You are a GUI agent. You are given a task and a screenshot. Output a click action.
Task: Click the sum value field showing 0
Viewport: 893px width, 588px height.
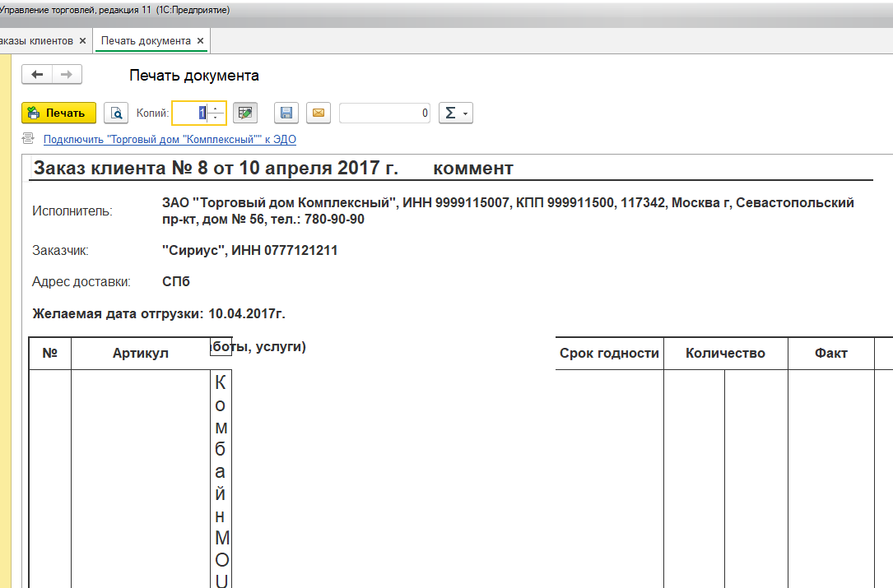pos(384,113)
